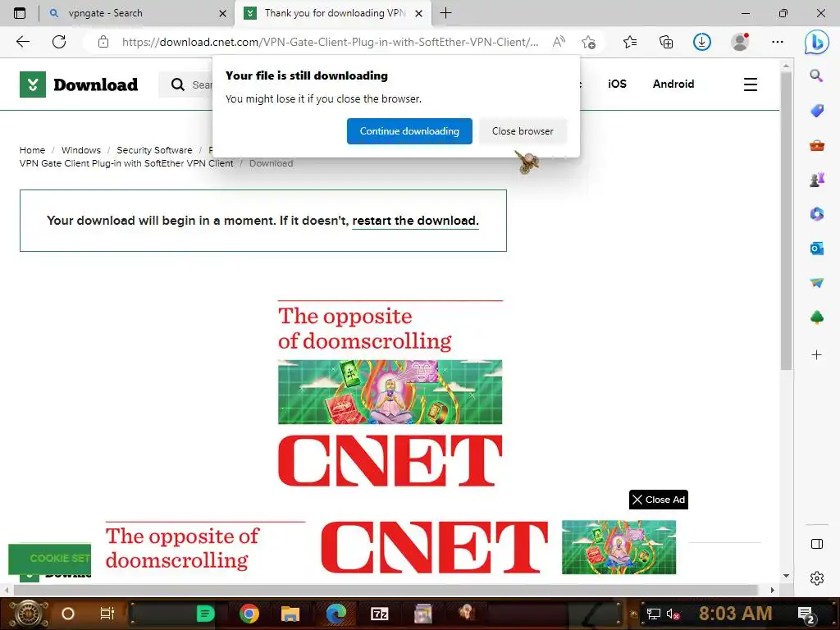Open the Collections icon in toolbar
This screenshot has height=630, width=840.
(666, 42)
